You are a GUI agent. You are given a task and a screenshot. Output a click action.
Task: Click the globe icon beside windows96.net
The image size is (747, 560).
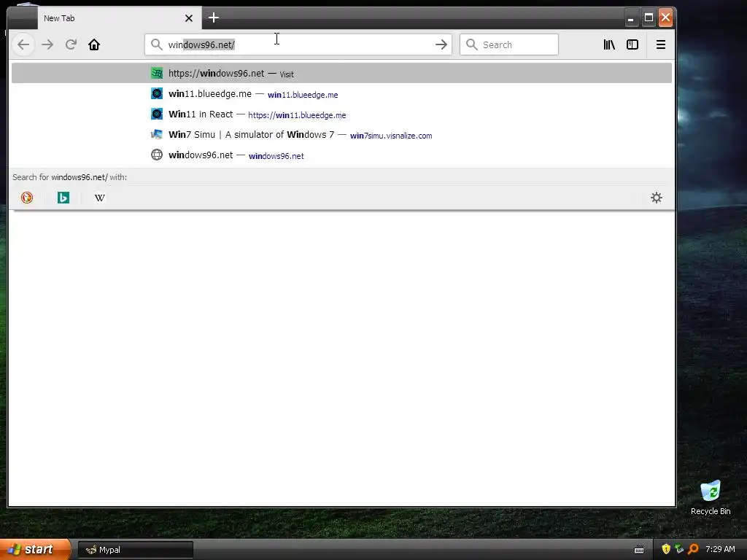157,155
